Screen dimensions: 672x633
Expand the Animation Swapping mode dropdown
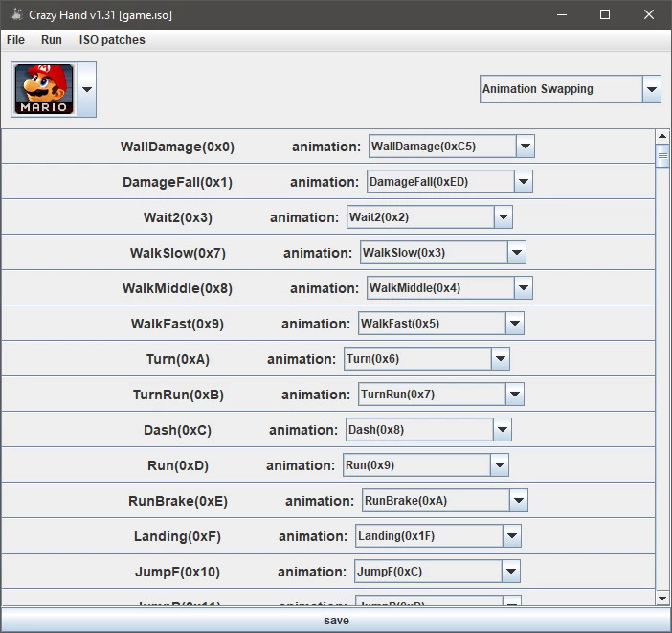tap(652, 89)
